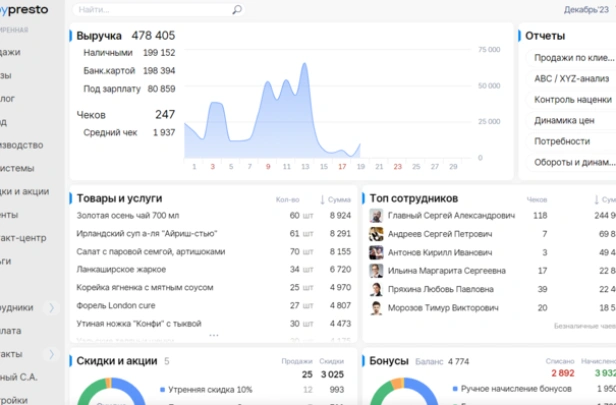This screenshot has width=616, height=405.
Task: Open the Декабрь'23 period selector
Action: point(586,10)
